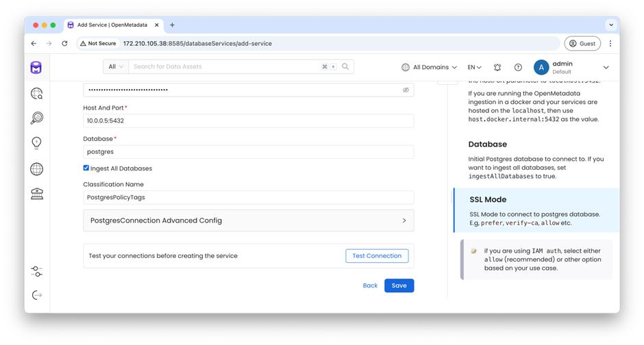Image resolution: width=644 pixels, height=345 pixels.
Task: Click the Host And Port label
Action: (103, 108)
